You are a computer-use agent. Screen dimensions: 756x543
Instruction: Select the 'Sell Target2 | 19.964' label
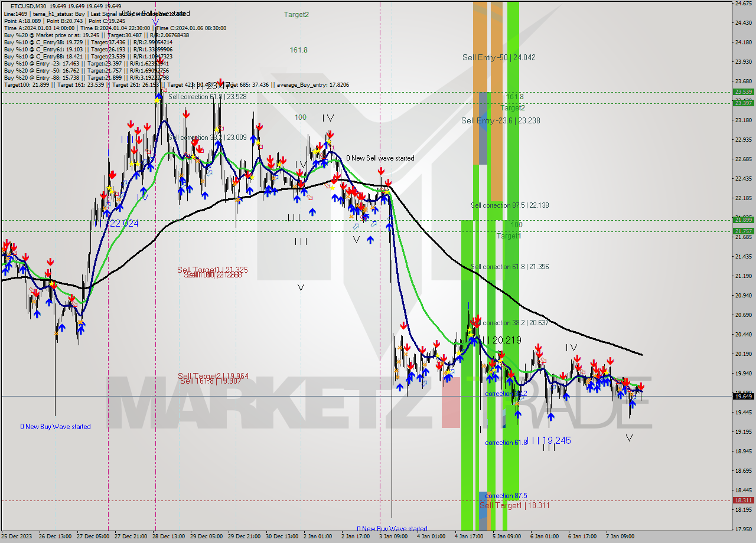click(213, 376)
